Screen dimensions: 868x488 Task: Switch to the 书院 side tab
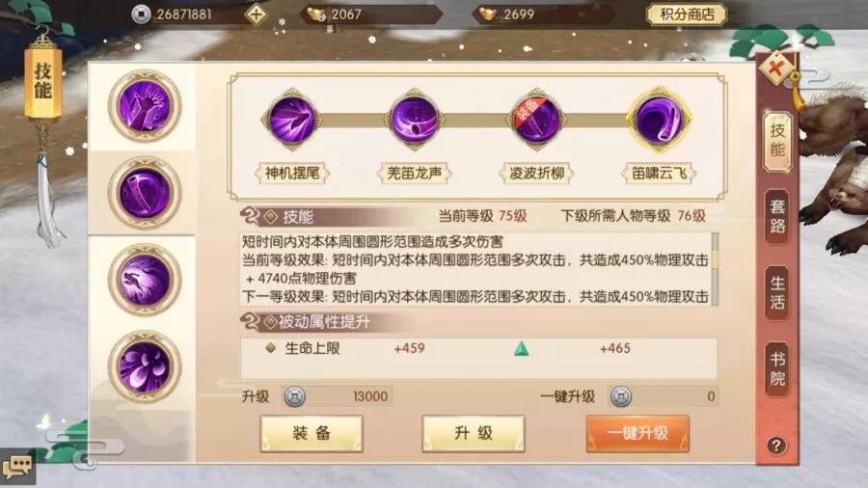click(777, 369)
